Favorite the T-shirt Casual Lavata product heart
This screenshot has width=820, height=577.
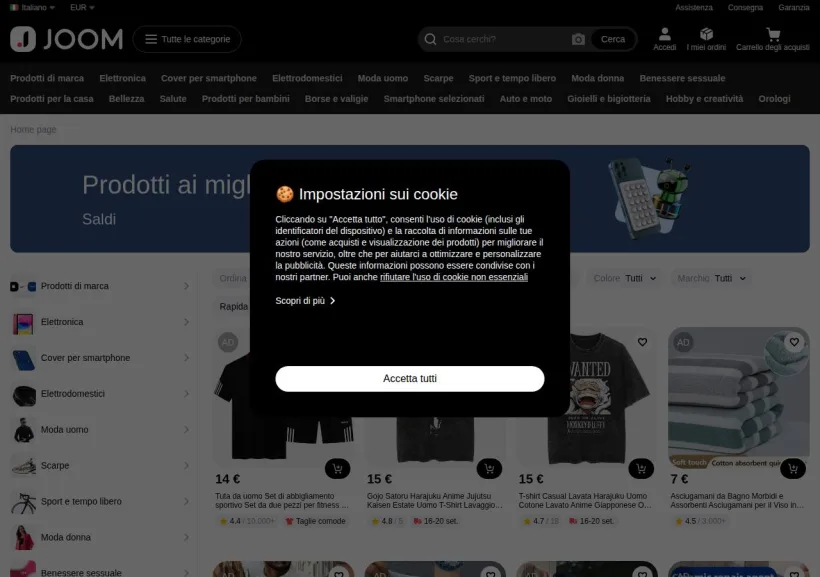[642, 342]
